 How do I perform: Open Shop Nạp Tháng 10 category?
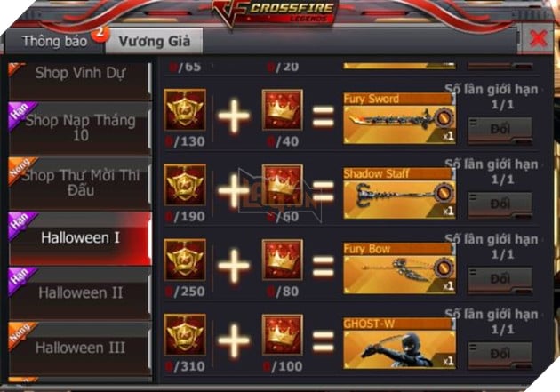tap(80, 128)
